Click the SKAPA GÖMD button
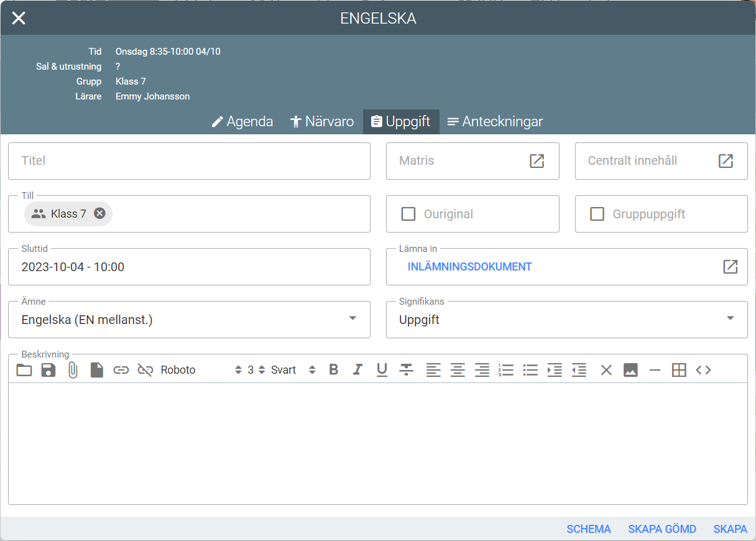 [x=662, y=529]
